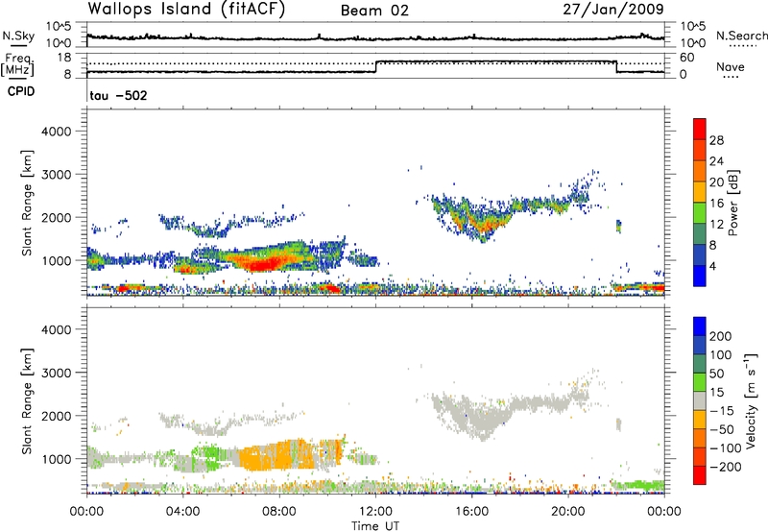
Task: Click the 'Beam 02' label
Action: pos(374,11)
